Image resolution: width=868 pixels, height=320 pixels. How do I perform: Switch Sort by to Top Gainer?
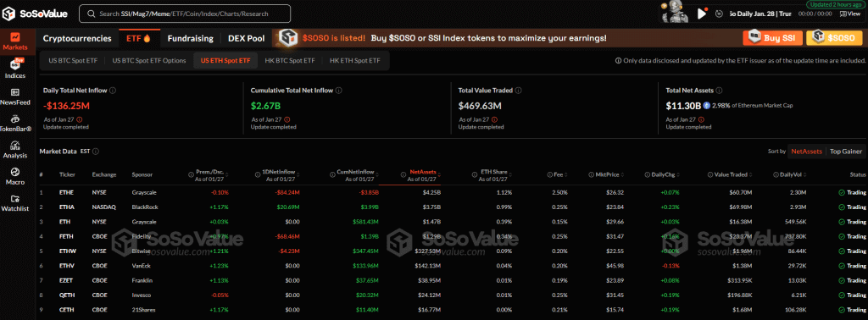click(x=845, y=151)
